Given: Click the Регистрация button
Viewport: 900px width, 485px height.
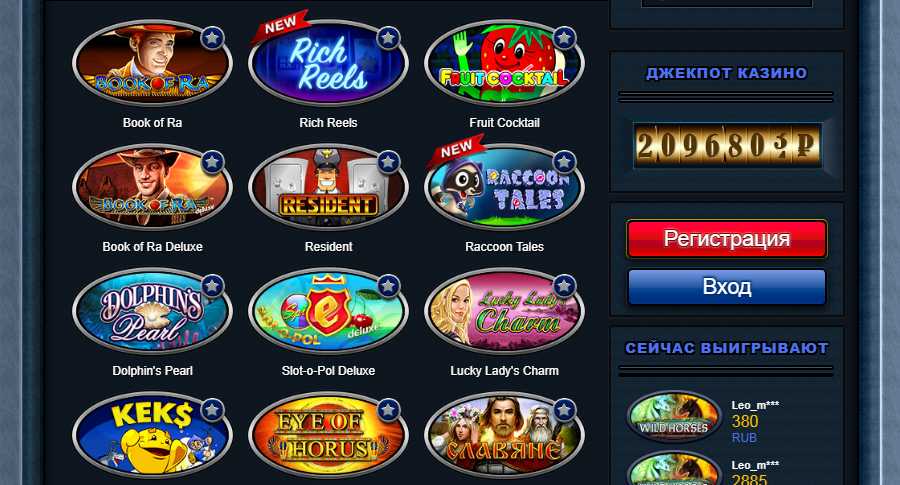Looking at the screenshot, I should point(727,238).
